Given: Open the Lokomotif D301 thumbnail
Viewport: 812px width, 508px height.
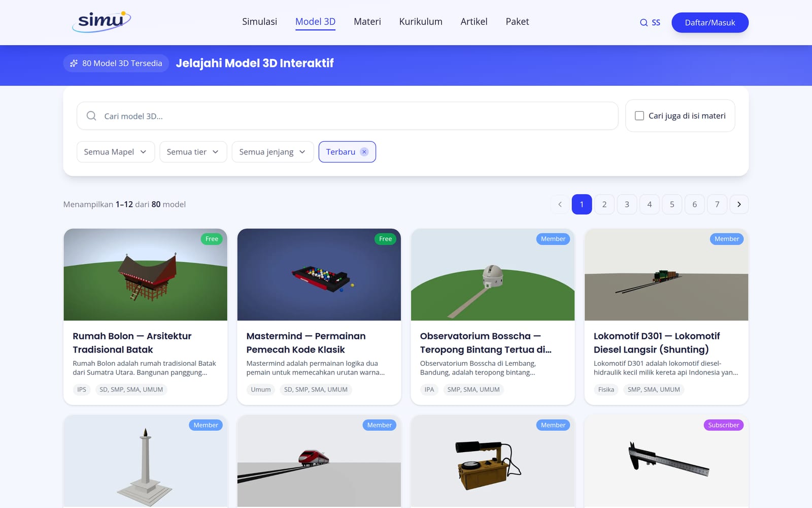Looking at the screenshot, I should coord(666,274).
